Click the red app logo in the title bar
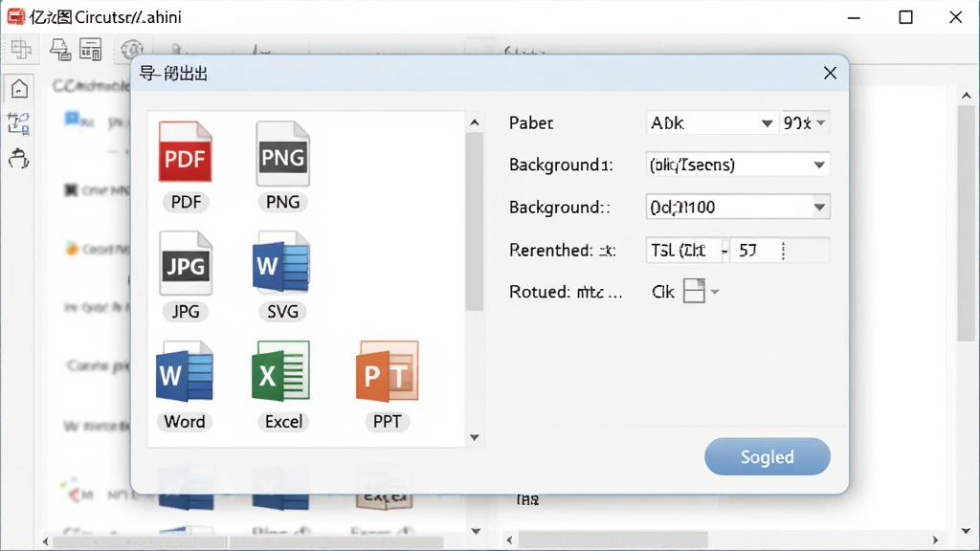The height and width of the screenshot is (551, 980). pyautogui.click(x=15, y=17)
